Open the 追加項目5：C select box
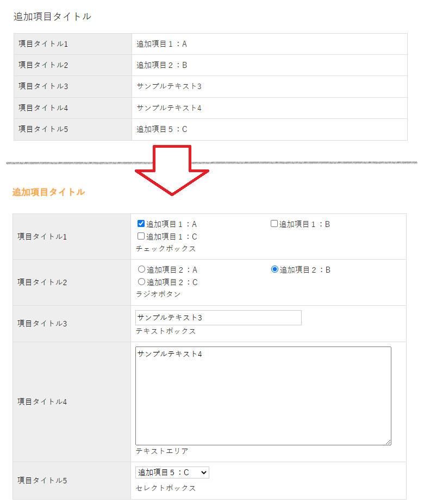The image size is (424, 504). pyautogui.click(x=172, y=472)
